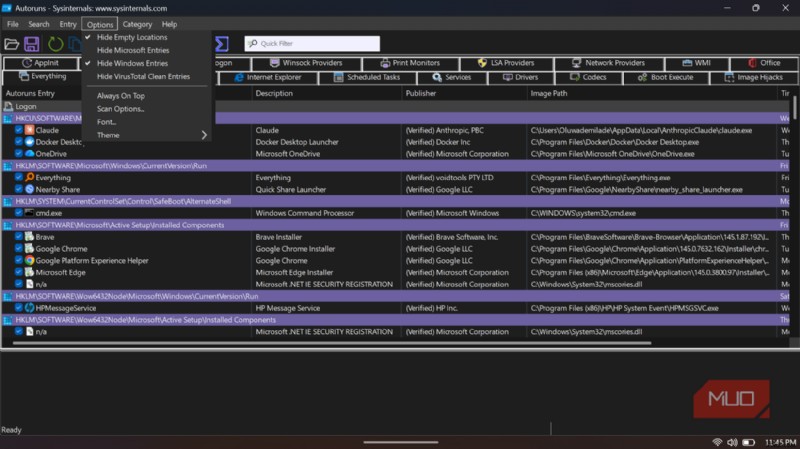Switch to the Image Hijacks tab
Image resolution: width=800 pixels, height=449 pixels.
(754, 78)
